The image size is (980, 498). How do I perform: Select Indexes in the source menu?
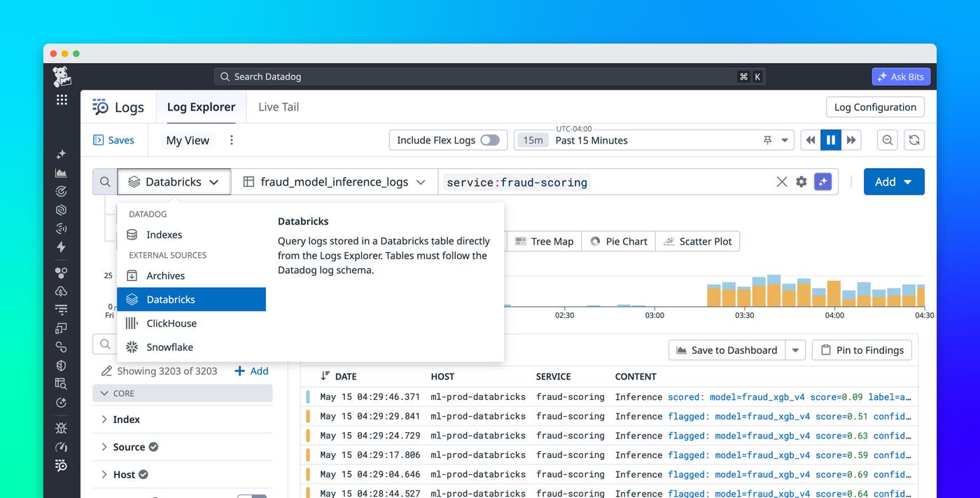click(191, 235)
